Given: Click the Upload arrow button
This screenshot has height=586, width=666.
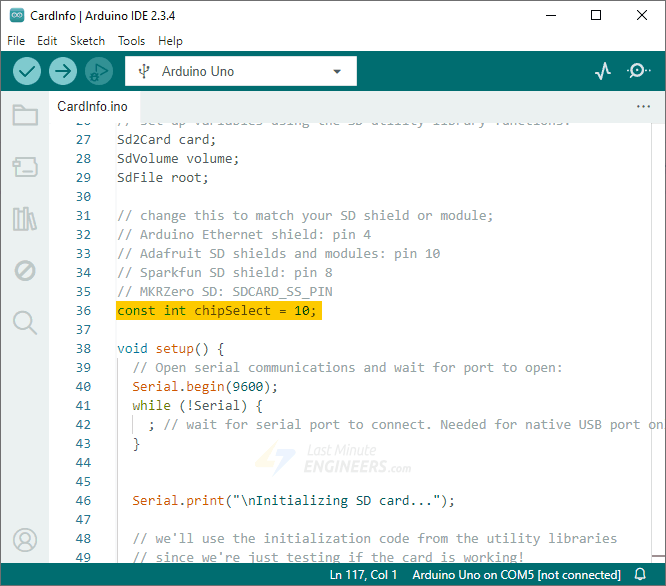Looking at the screenshot, I should point(63,71).
